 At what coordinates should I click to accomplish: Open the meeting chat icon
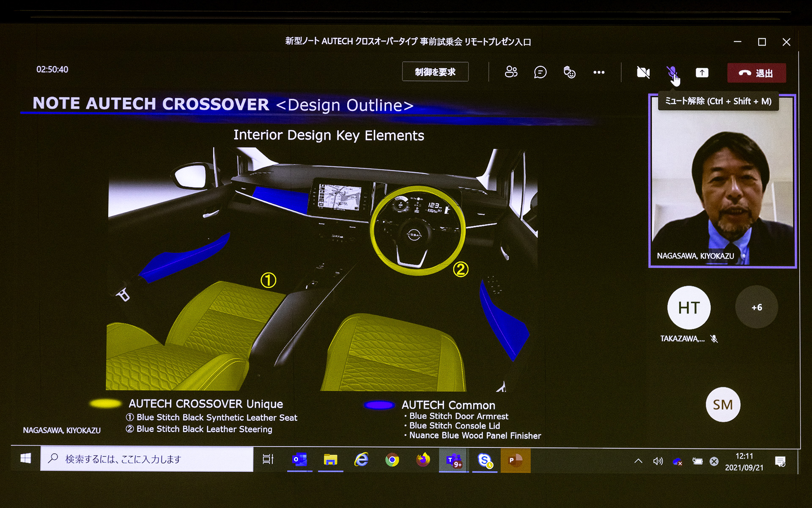point(540,72)
